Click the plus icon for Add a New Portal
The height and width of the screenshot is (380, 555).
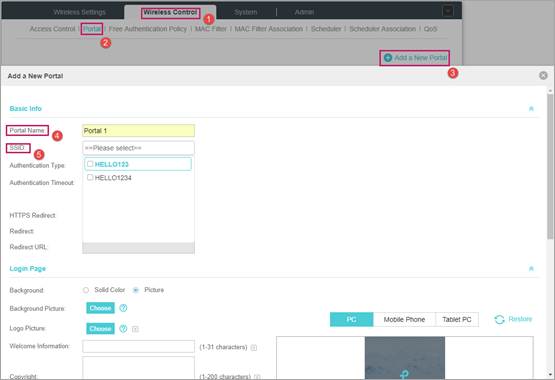[388, 58]
